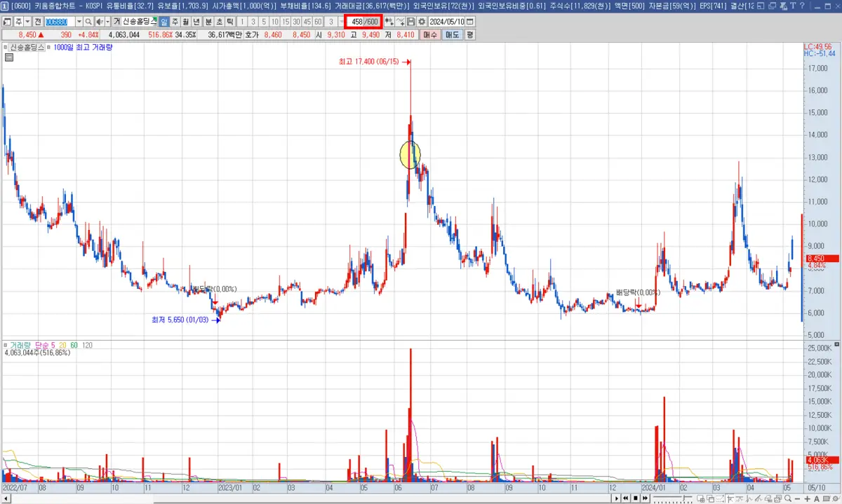Select the minute (분) period toggle
Screen dimensions: 842x504
coord(208,22)
